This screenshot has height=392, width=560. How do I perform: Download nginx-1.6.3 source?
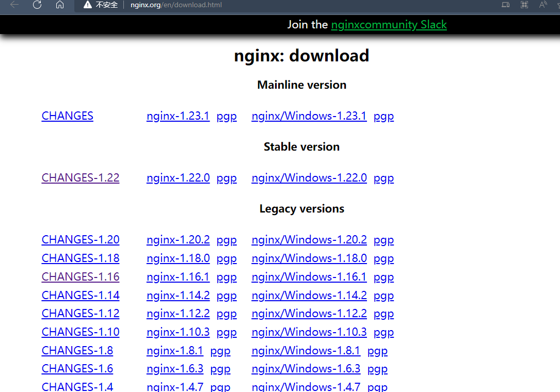click(x=174, y=368)
